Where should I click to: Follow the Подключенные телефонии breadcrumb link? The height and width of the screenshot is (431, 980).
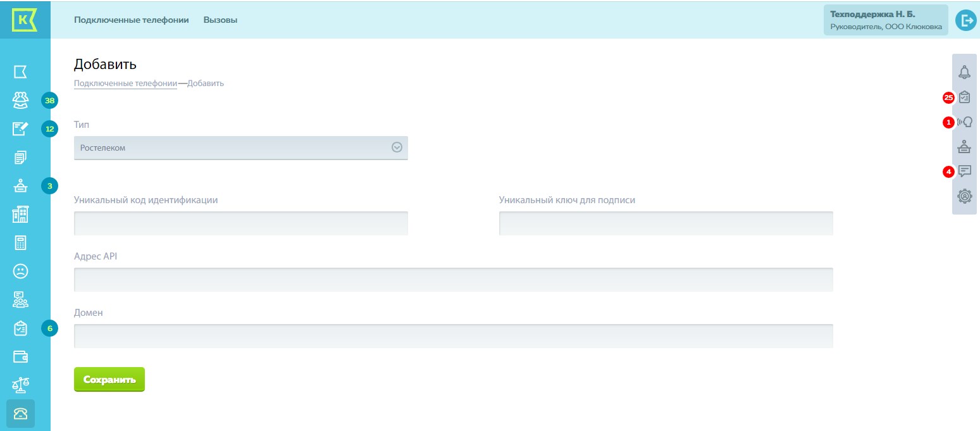coord(125,84)
